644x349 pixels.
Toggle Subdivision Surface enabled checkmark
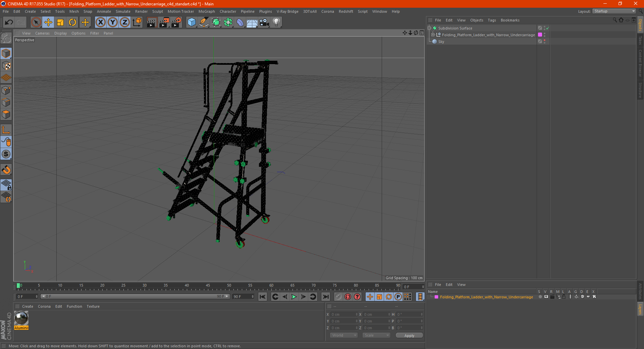[548, 28]
